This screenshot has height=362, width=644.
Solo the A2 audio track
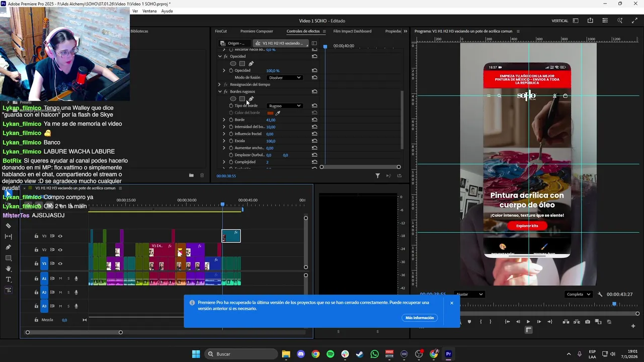(68, 292)
